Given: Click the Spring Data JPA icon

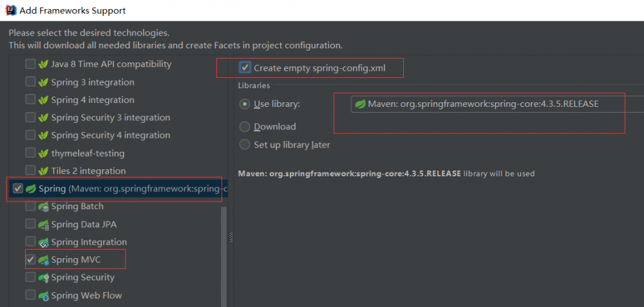Looking at the screenshot, I should point(44,225).
